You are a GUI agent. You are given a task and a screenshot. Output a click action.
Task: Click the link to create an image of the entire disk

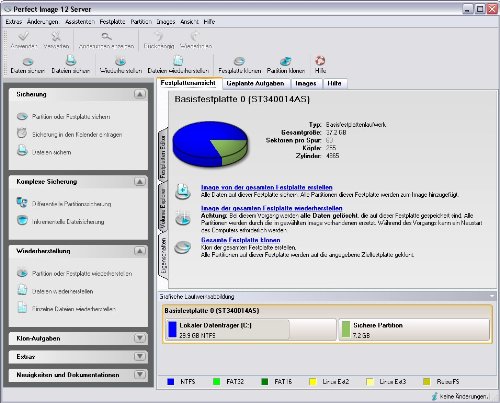(267, 187)
